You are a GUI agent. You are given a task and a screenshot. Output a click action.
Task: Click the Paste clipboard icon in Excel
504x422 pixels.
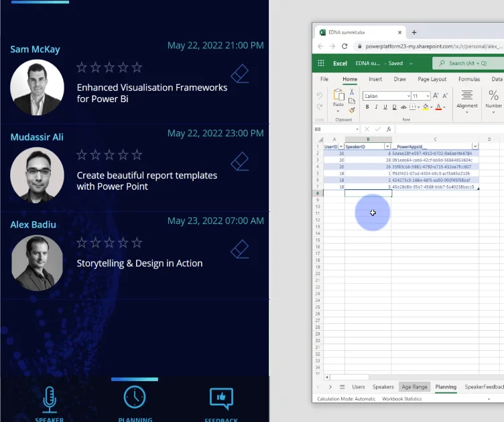(338, 95)
